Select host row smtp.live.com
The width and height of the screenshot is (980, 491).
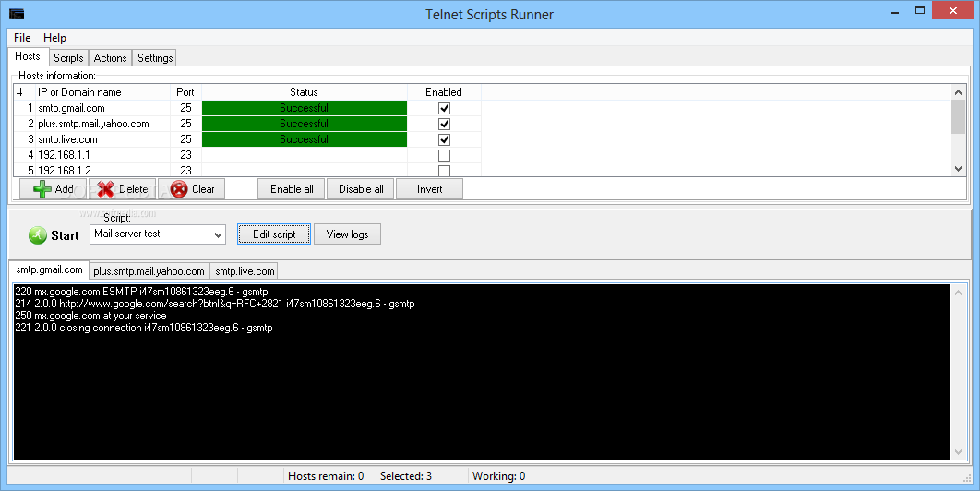(x=247, y=139)
